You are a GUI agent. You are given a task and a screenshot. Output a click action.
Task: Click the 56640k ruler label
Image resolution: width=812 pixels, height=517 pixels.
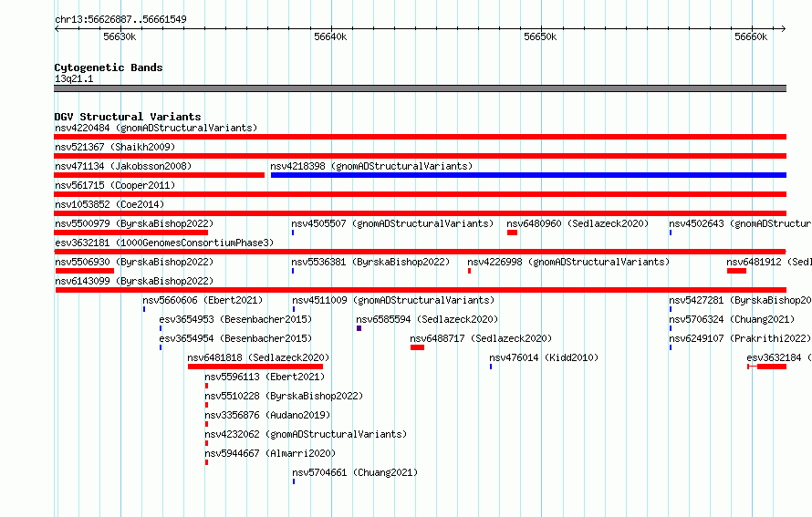coord(330,36)
